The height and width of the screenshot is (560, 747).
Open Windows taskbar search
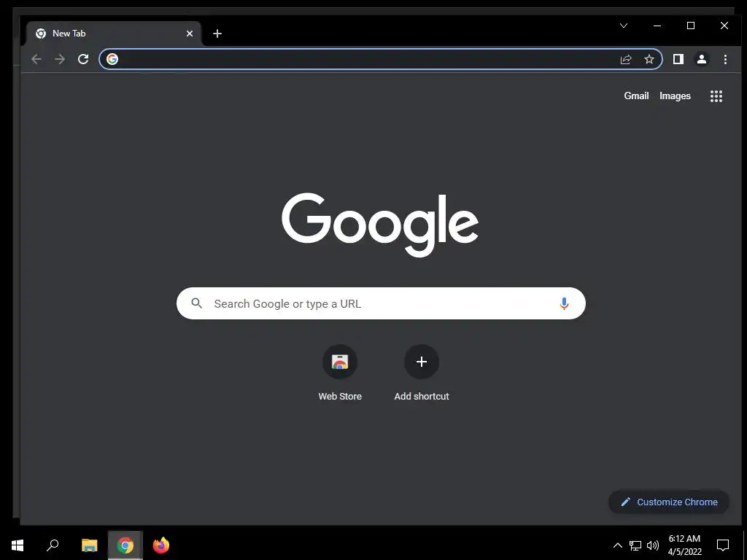click(53, 545)
